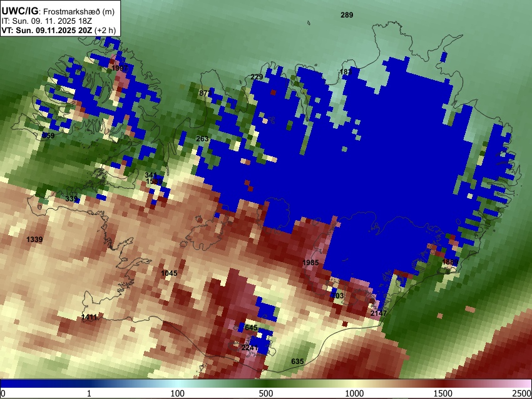This screenshot has width=532, height=399.
Task: Click the color scale label 1000
Action: point(354,393)
